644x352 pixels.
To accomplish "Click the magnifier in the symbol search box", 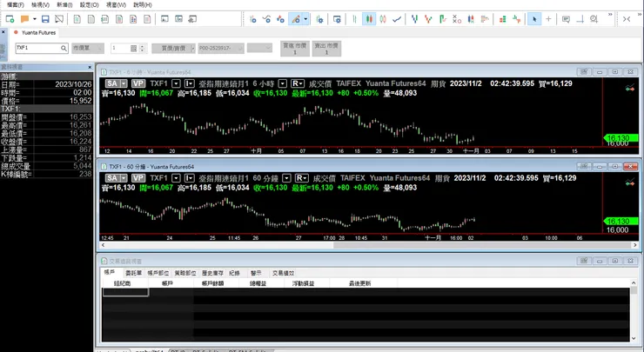I will [x=64, y=48].
